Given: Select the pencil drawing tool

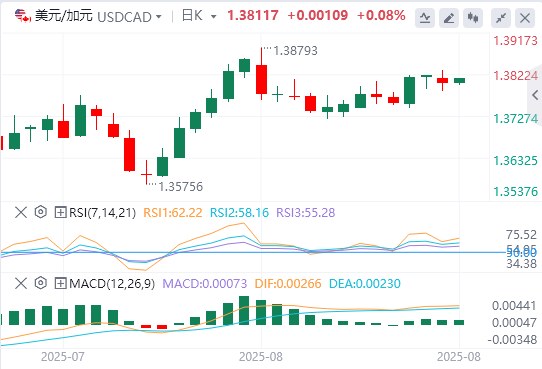Looking at the screenshot, I should click(x=449, y=18).
